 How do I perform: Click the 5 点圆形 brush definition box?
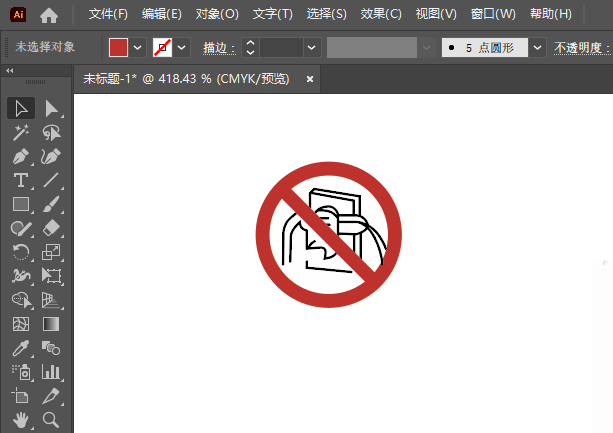(485, 48)
